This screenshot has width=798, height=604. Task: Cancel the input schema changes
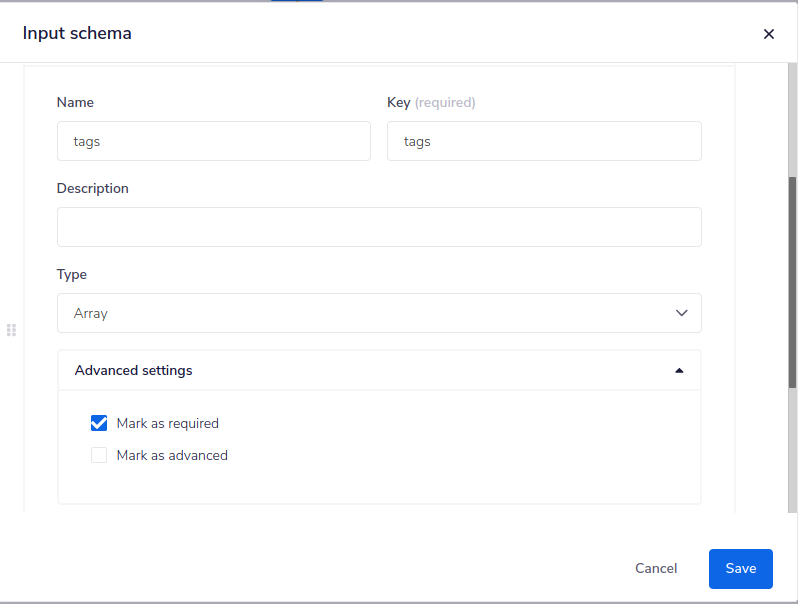656,568
